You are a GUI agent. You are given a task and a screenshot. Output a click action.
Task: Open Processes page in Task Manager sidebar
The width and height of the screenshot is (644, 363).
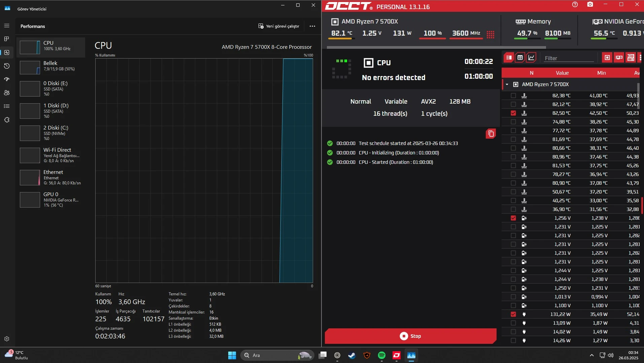click(x=7, y=39)
